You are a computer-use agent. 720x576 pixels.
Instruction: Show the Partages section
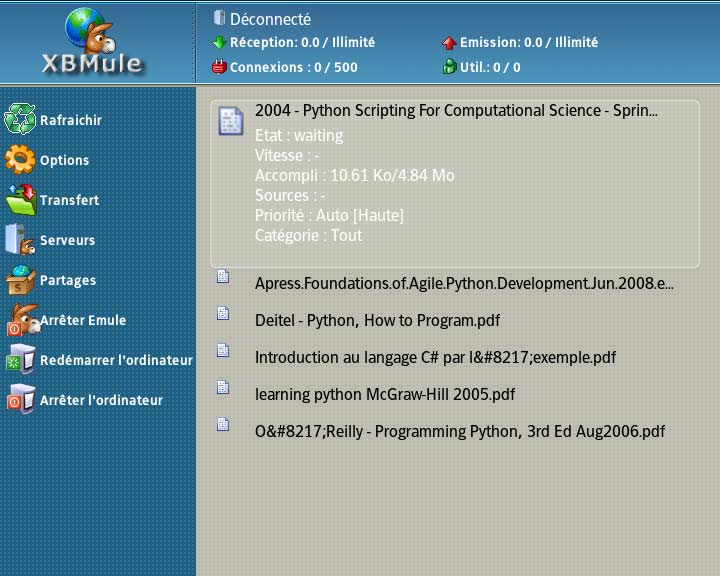pos(68,280)
